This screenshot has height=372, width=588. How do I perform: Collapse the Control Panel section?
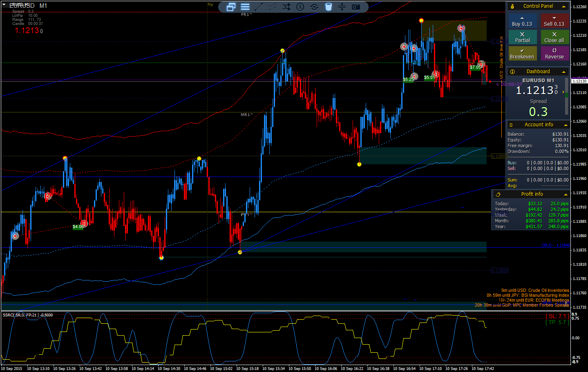pyautogui.click(x=564, y=7)
